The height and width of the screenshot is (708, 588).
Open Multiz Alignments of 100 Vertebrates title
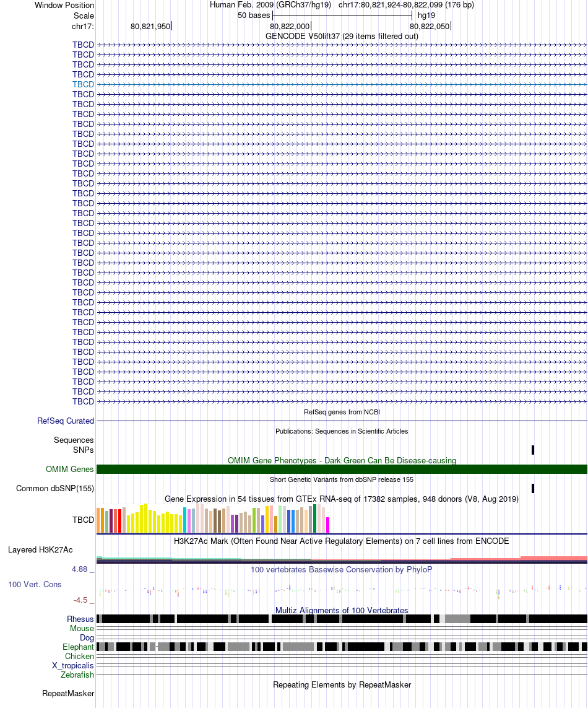(x=342, y=611)
